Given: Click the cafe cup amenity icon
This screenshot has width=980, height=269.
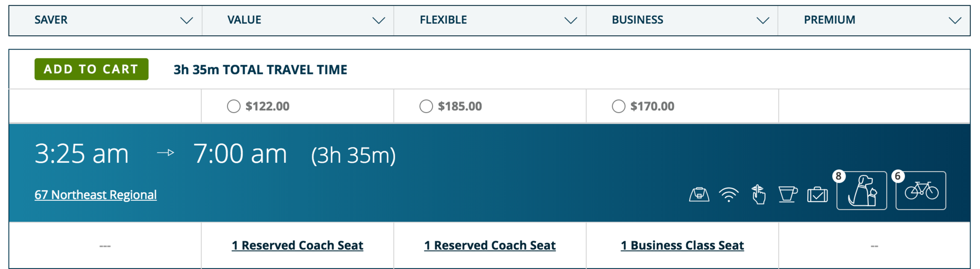Looking at the screenshot, I should (788, 195).
